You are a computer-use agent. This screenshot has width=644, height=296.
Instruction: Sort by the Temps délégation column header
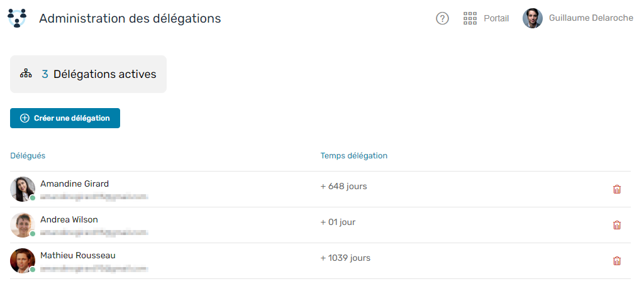(x=353, y=156)
